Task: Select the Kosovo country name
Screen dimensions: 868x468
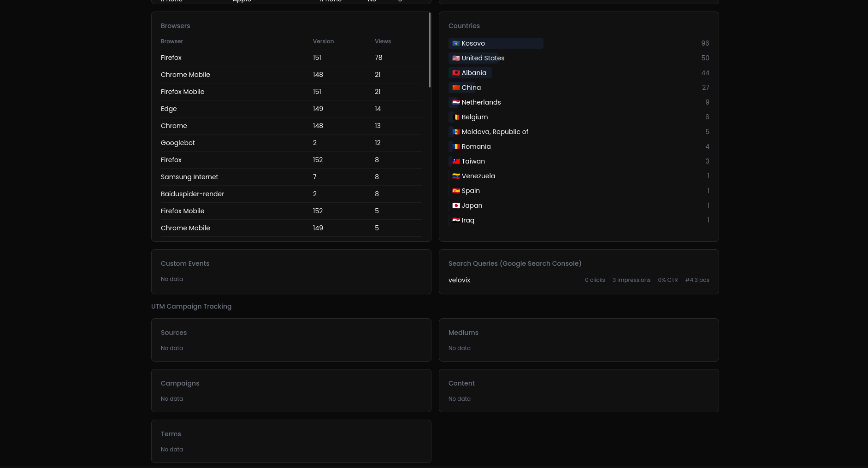Action: [x=473, y=43]
